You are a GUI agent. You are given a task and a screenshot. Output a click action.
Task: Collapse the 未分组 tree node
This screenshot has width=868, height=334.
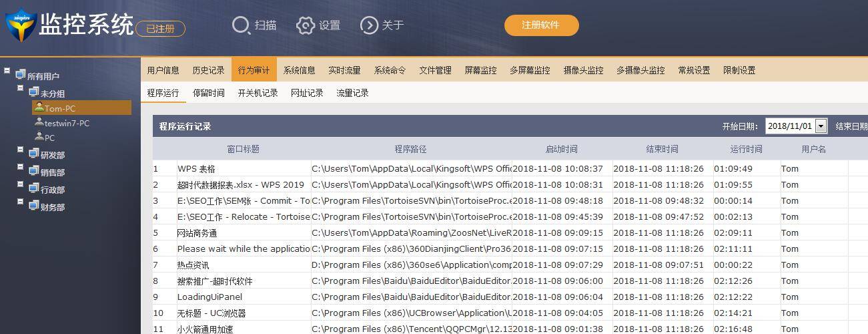[x=20, y=88]
